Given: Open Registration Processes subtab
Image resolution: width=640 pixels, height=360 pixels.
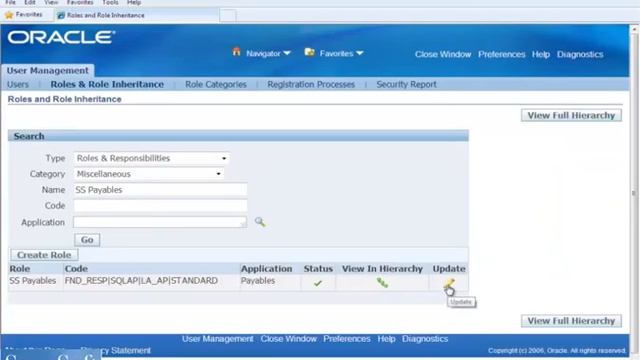Looking at the screenshot, I should point(311,84).
